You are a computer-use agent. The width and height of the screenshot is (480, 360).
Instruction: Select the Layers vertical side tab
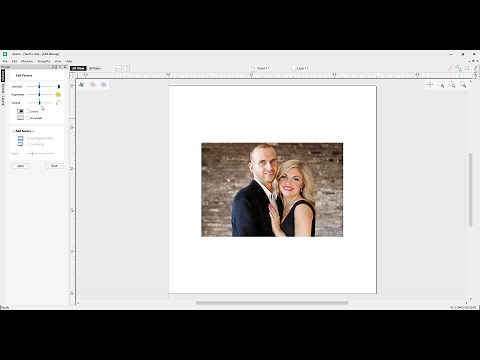click(3, 100)
